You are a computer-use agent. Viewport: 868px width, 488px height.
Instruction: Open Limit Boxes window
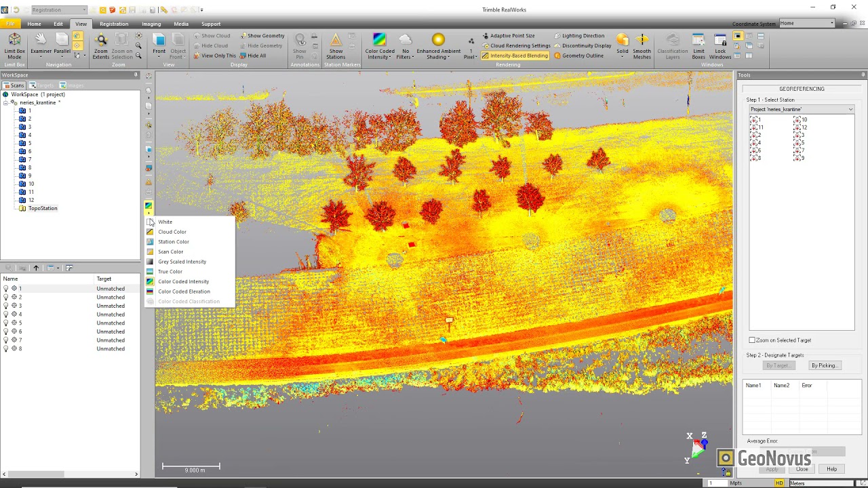tap(698, 46)
